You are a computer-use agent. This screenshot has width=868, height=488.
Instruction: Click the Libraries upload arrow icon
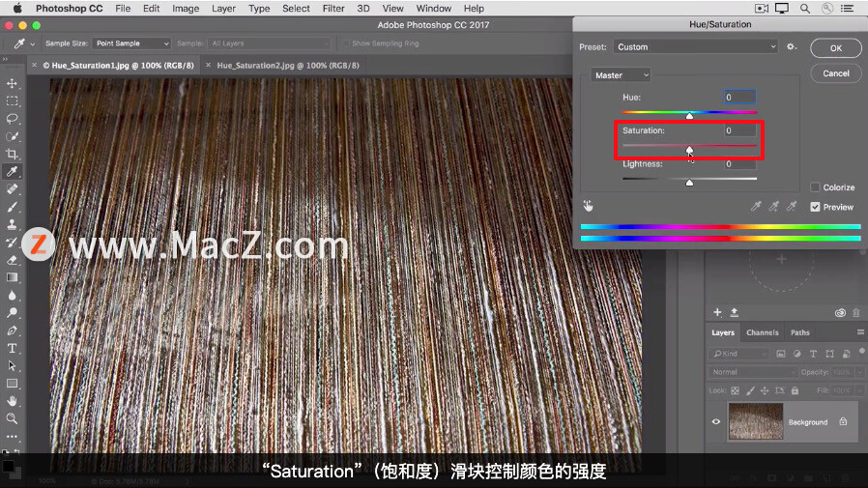[x=734, y=312]
